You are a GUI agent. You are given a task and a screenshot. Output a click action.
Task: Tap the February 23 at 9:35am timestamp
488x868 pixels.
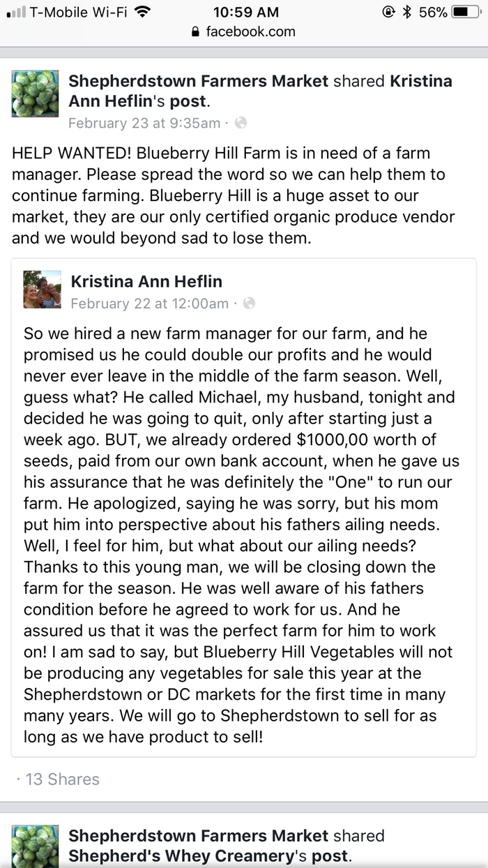coord(144,124)
